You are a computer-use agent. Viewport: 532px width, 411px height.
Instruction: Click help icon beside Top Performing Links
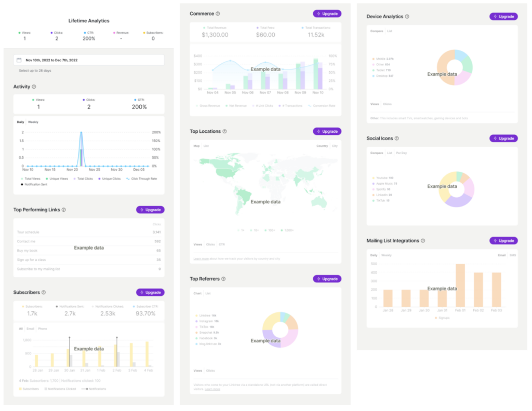pyautogui.click(x=63, y=210)
